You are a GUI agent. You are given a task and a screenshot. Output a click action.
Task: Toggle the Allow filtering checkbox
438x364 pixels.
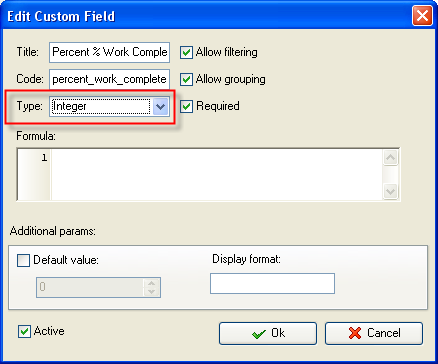(x=186, y=53)
